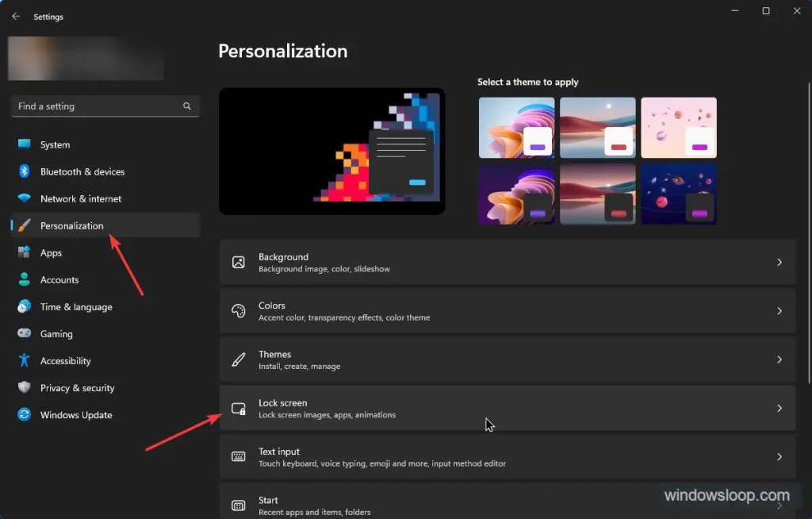
Task: Click the Bluetooth & devices icon
Action: click(x=25, y=171)
